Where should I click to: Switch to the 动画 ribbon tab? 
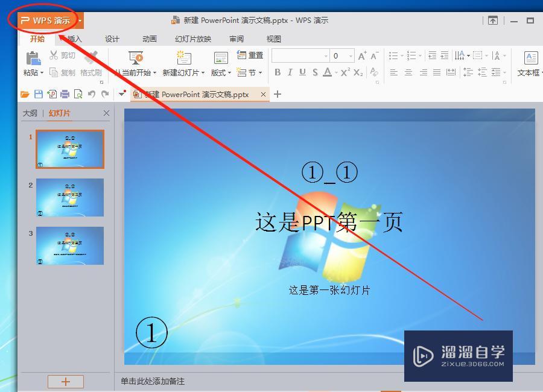click(150, 39)
